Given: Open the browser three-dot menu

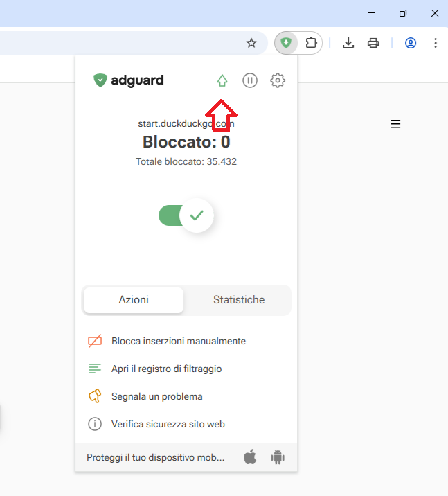Looking at the screenshot, I should [x=436, y=43].
